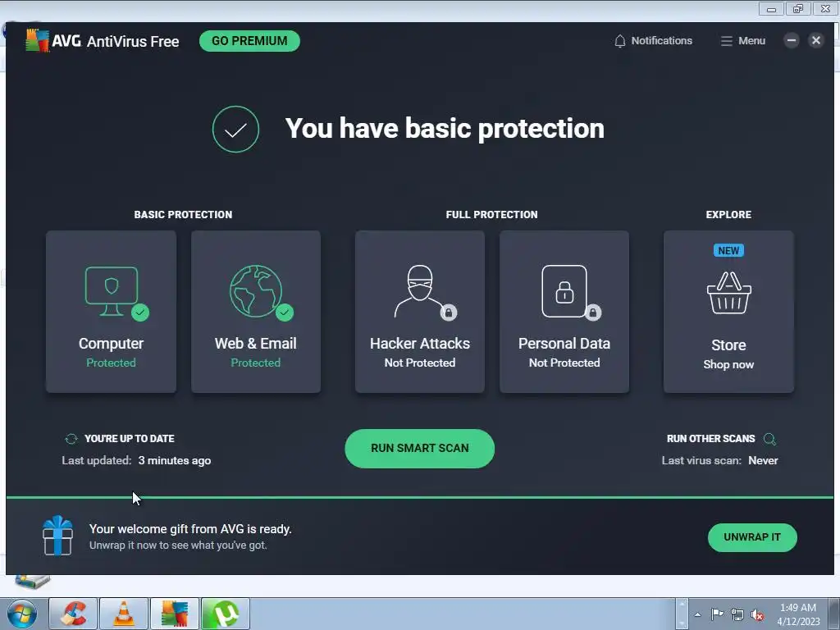840x630 pixels.
Task: Click the magnifier icon beside other scans
Action: (769, 440)
